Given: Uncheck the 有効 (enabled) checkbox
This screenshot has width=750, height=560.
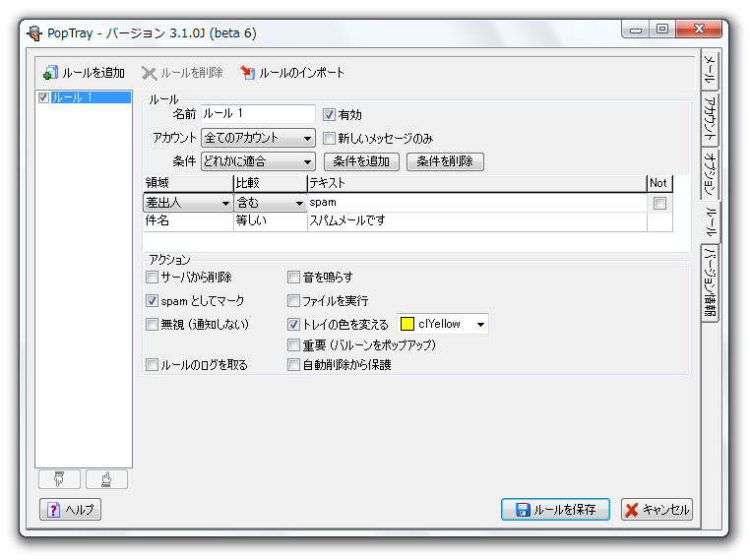Looking at the screenshot, I should [329, 115].
